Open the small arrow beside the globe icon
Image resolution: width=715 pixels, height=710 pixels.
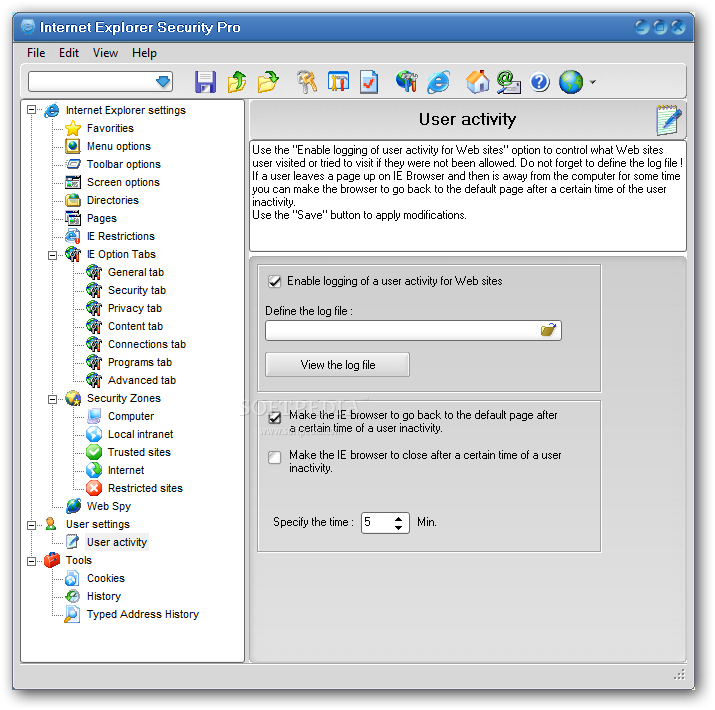pos(592,83)
